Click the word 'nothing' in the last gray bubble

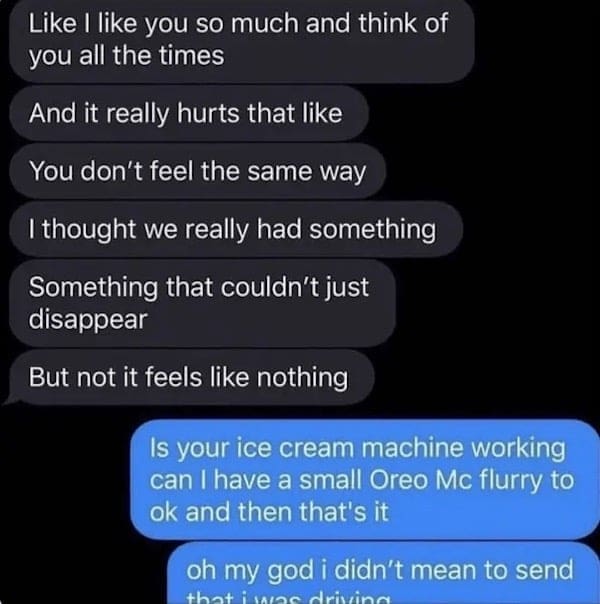(x=302, y=378)
